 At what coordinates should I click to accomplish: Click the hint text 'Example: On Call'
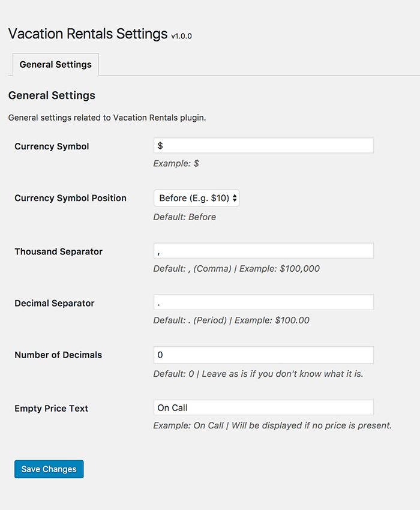tap(188, 425)
